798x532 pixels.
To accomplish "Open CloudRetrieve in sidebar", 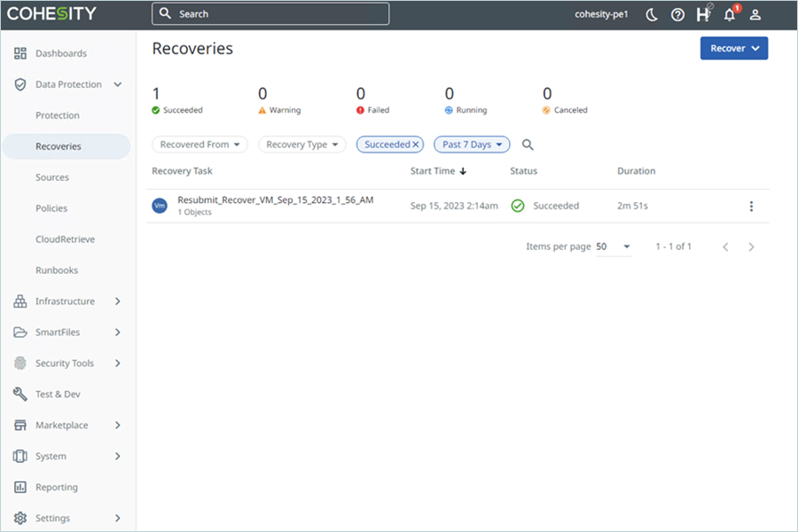I will click(x=65, y=239).
